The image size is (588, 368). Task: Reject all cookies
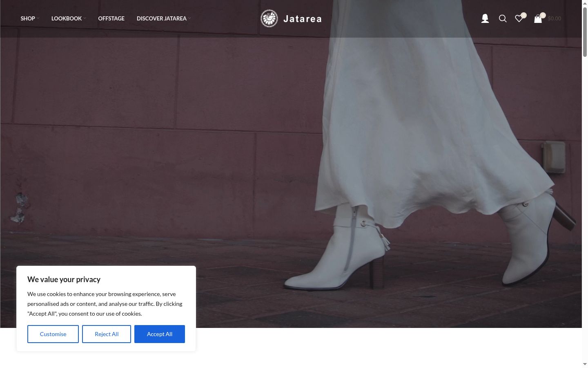pyautogui.click(x=107, y=334)
